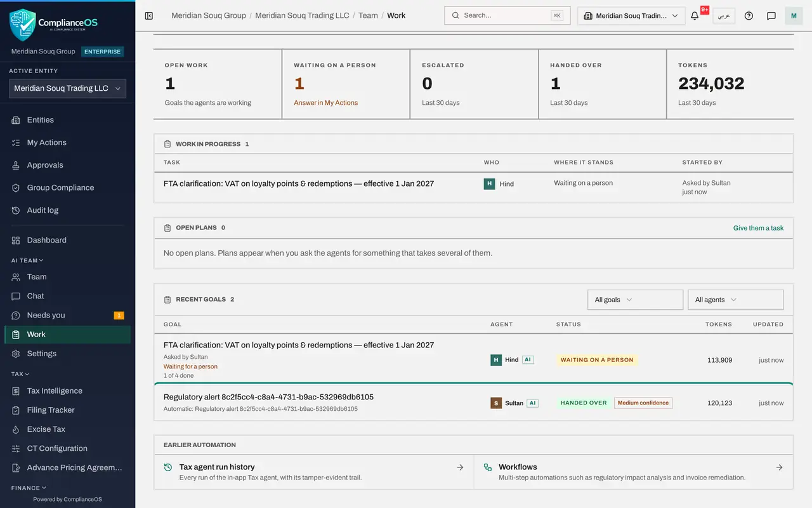Click the CT Configuration icon
This screenshot has width=812, height=508.
coord(16,448)
